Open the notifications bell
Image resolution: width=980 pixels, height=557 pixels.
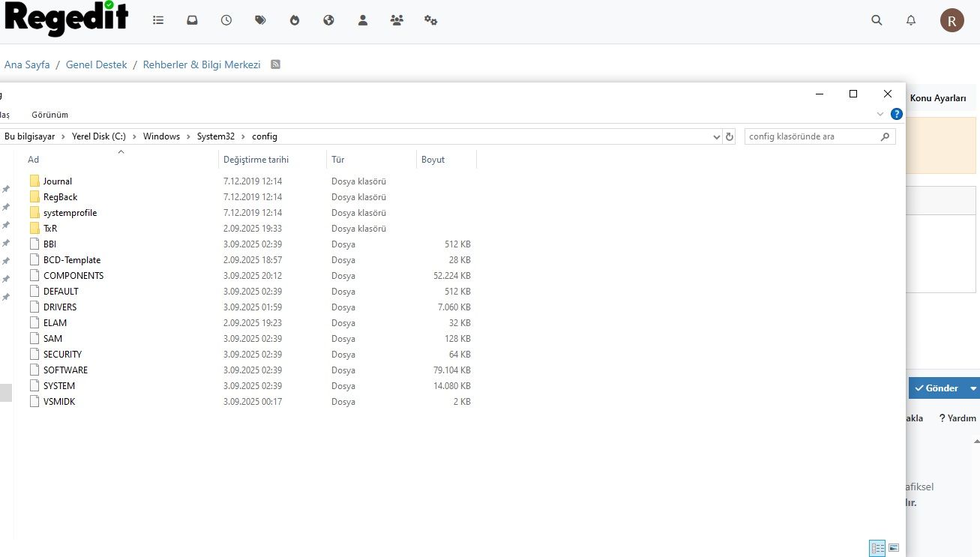coord(911,20)
